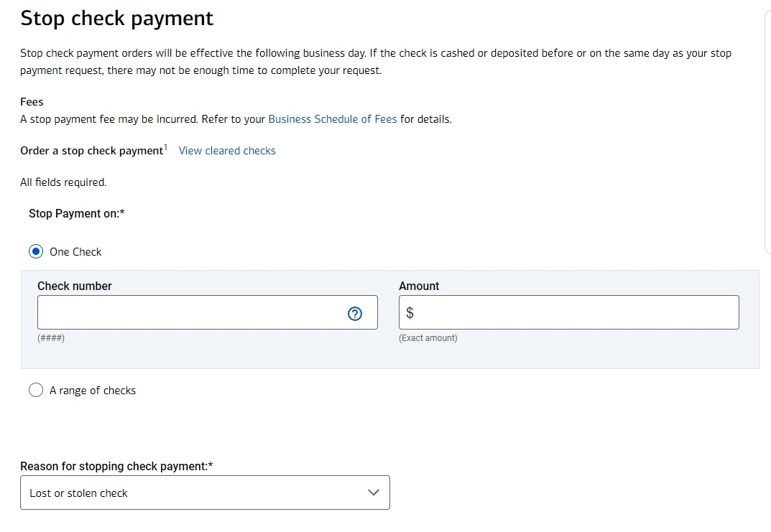Click the One Check label text
The width and height of the screenshot is (771, 532).
(75, 252)
